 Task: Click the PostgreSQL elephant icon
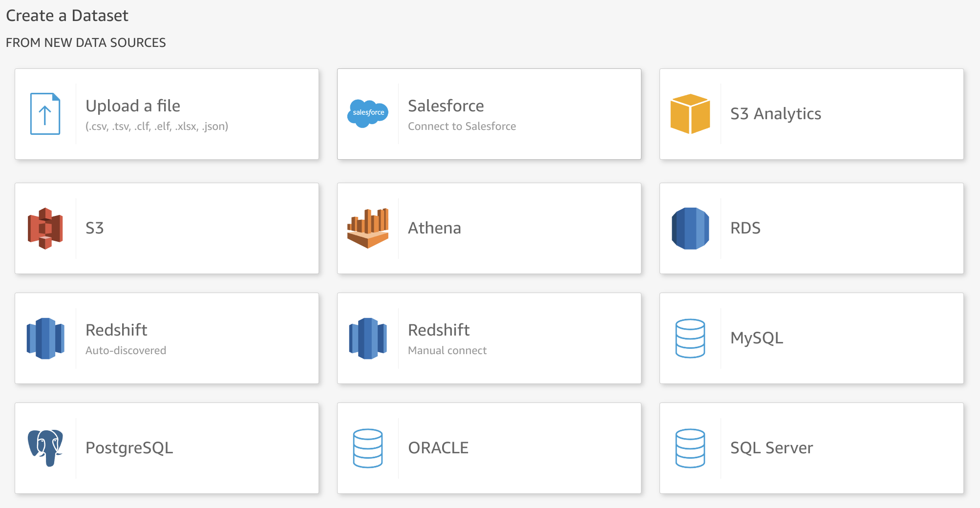point(45,447)
